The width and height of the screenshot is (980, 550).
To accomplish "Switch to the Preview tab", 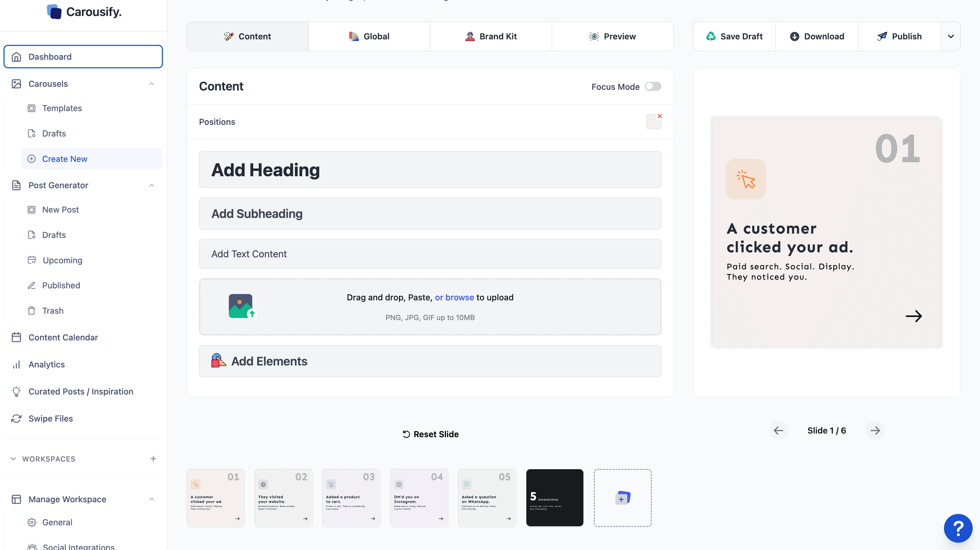I will tap(612, 36).
